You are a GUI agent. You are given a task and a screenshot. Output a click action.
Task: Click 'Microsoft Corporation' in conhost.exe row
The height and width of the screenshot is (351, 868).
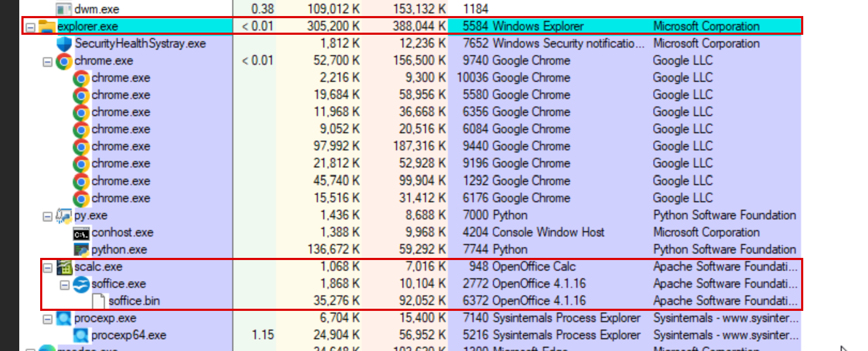click(x=706, y=232)
